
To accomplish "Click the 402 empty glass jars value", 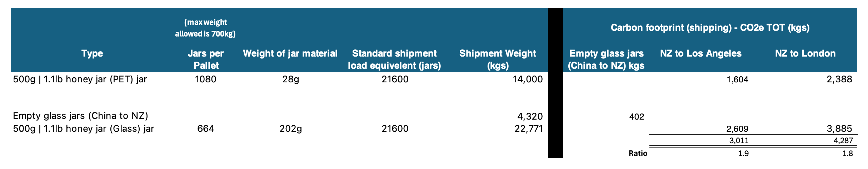I will [637, 116].
